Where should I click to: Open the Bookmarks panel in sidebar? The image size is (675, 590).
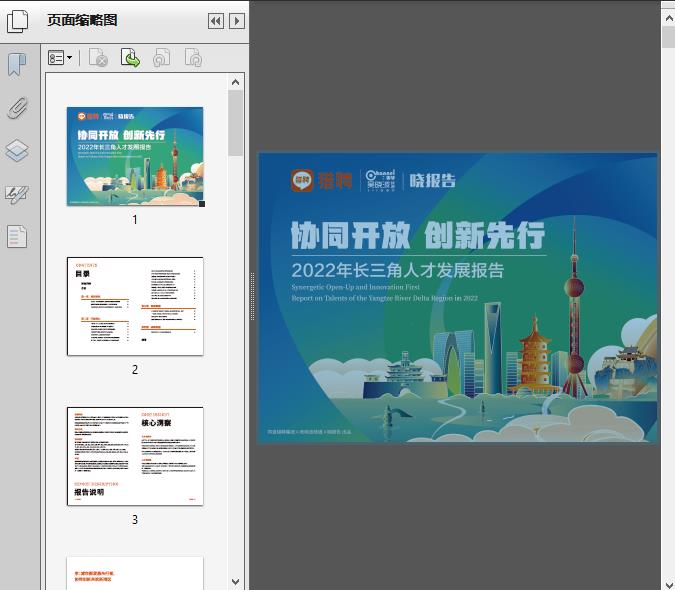click(17, 65)
